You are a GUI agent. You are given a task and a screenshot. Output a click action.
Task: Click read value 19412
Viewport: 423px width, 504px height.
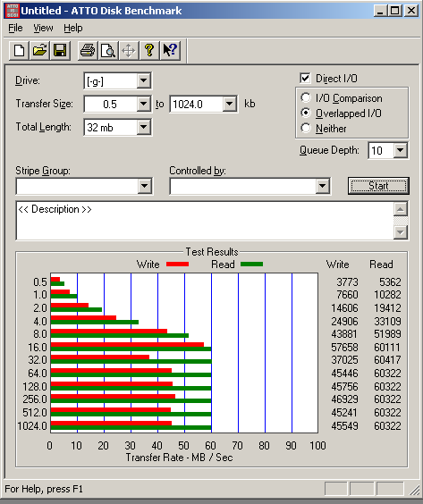pyautogui.click(x=387, y=308)
